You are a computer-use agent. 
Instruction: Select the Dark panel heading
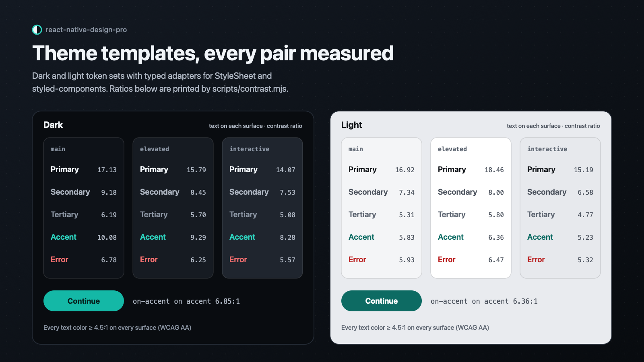click(x=53, y=125)
